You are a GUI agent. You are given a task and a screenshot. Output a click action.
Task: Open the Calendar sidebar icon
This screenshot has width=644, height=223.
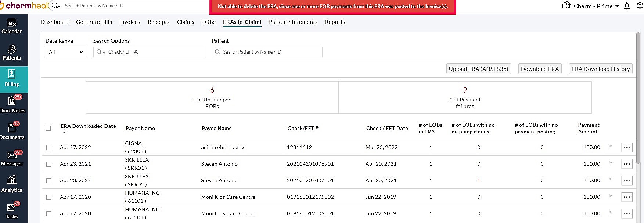(x=12, y=26)
